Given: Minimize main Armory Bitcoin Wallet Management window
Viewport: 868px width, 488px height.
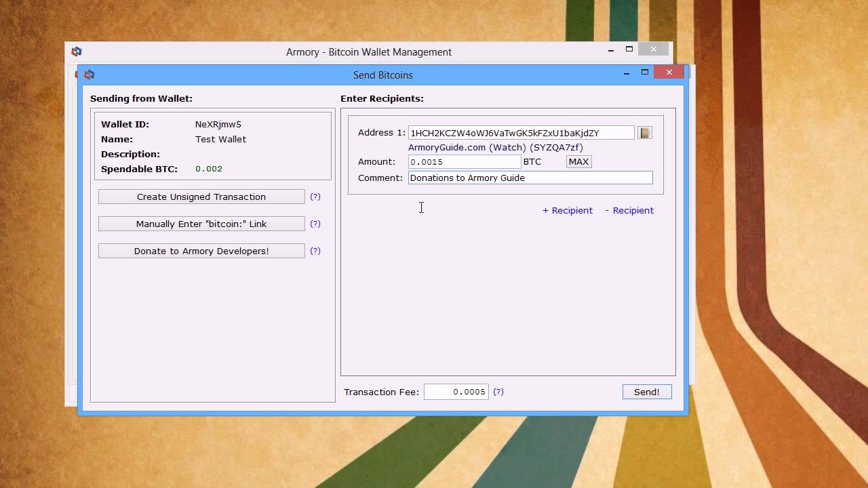Looking at the screenshot, I should (611, 49).
